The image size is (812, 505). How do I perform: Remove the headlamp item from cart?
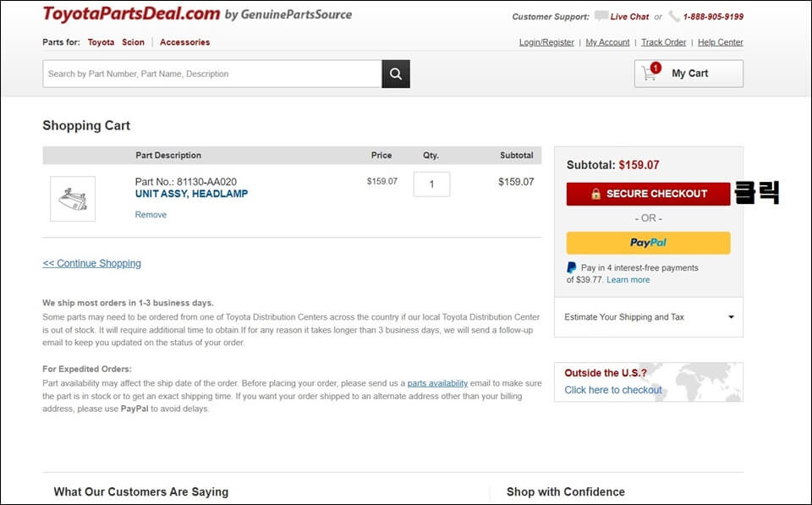[x=151, y=214]
